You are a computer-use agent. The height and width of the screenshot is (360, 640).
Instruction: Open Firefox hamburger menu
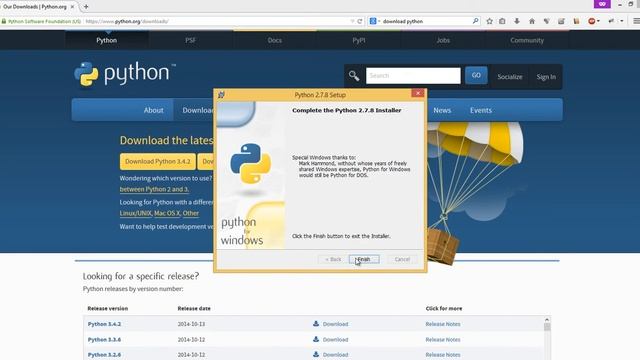pos(636,21)
